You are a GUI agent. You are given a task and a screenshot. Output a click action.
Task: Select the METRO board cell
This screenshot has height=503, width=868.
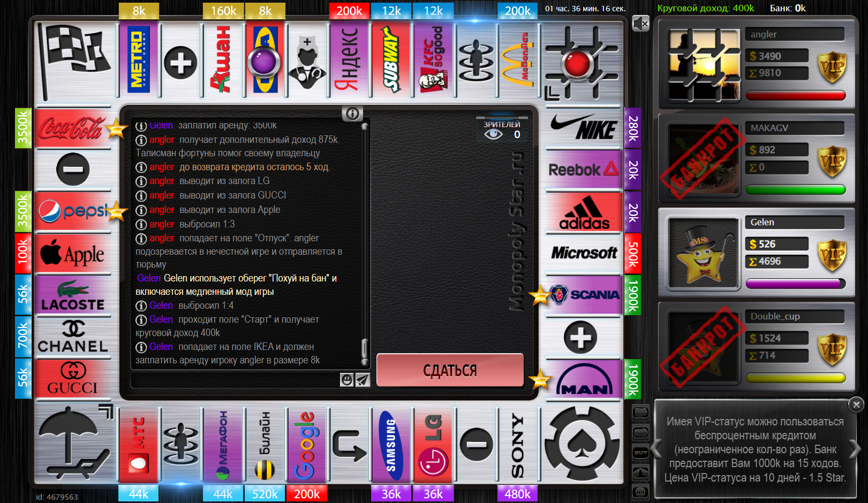pyautogui.click(x=139, y=60)
